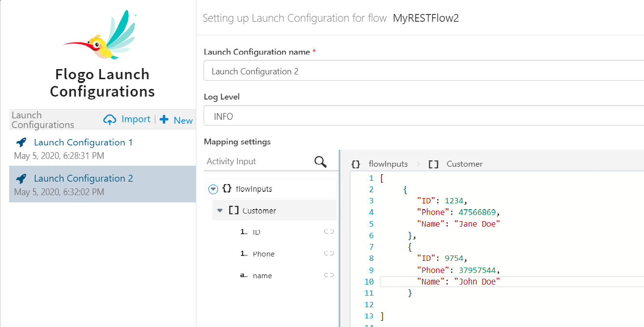
Task: Collapse the flowInputs tree node
Action: pos(213,189)
